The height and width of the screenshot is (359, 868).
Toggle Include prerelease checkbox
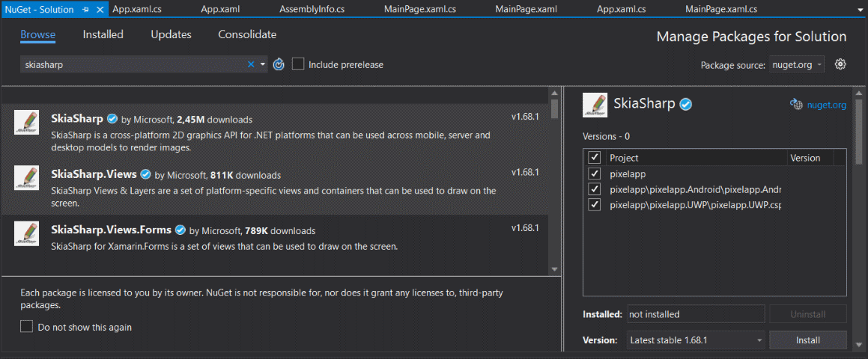(x=298, y=64)
